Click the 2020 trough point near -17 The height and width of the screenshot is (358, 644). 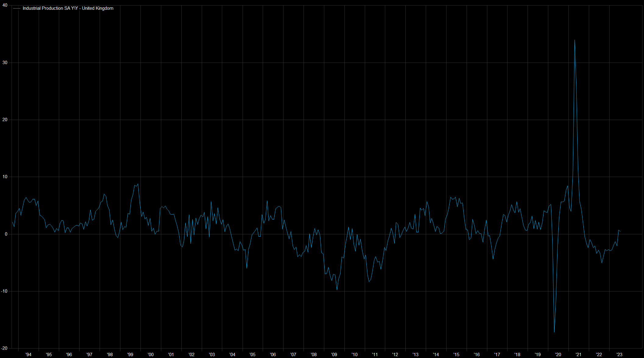click(554, 332)
